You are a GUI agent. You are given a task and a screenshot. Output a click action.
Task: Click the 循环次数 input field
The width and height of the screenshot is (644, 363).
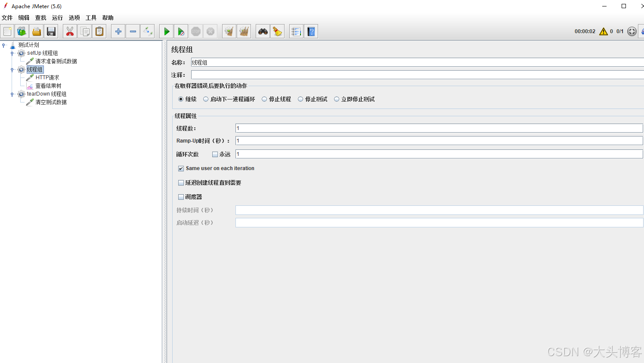point(439,154)
